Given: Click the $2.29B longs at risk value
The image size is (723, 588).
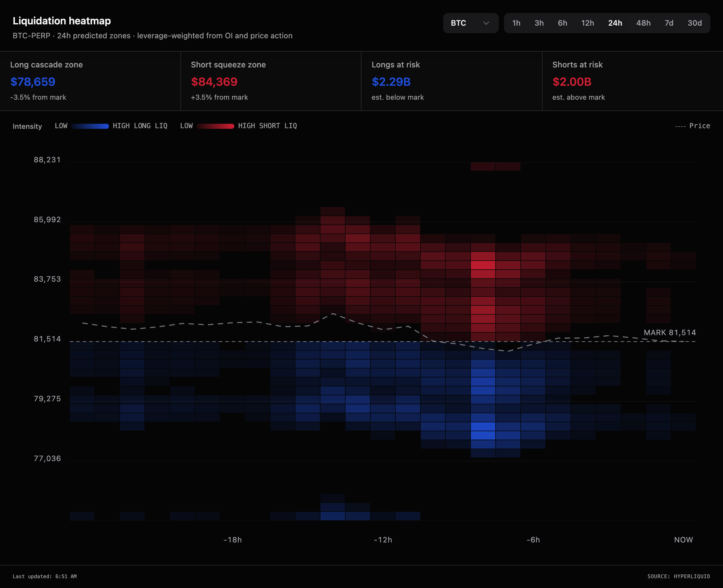Looking at the screenshot, I should [391, 82].
